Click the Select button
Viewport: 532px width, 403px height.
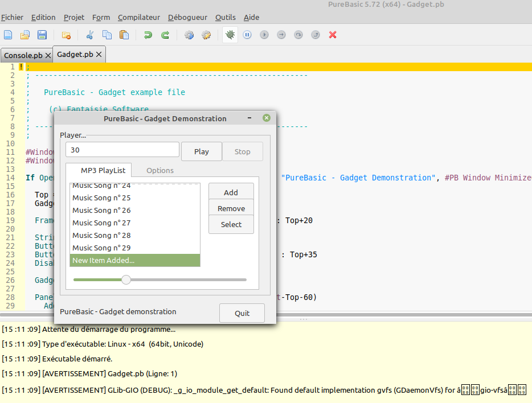tap(231, 224)
